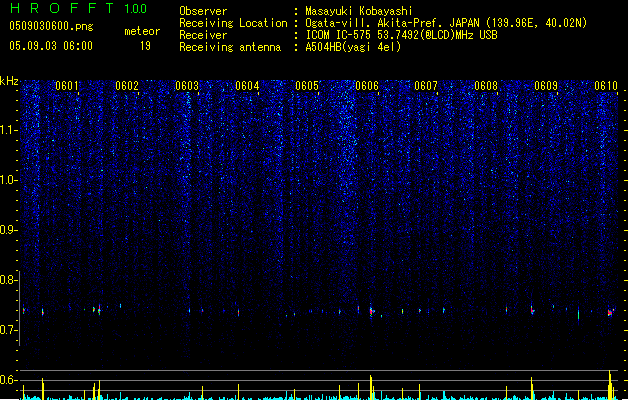Click the Receiver label
The width and height of the screenshot is (629, 400).
pos(203,35)
